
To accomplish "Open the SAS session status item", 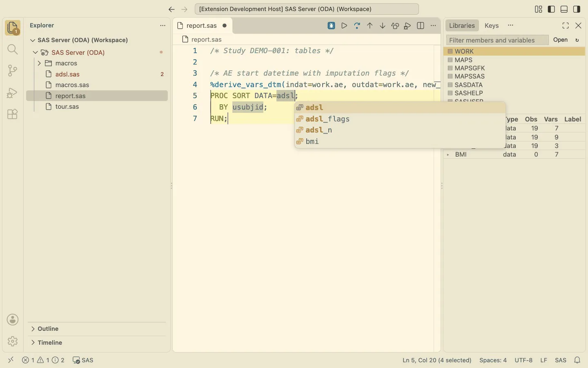I will [83, 360].
